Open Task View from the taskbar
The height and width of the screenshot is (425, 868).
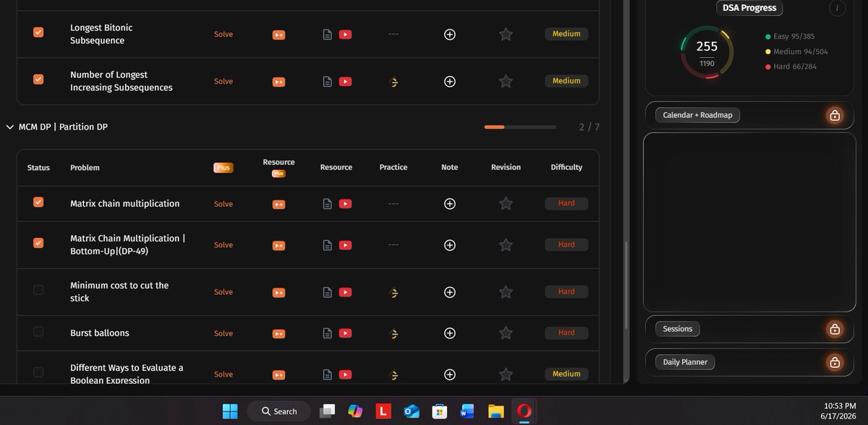click(x=327, y=411)
